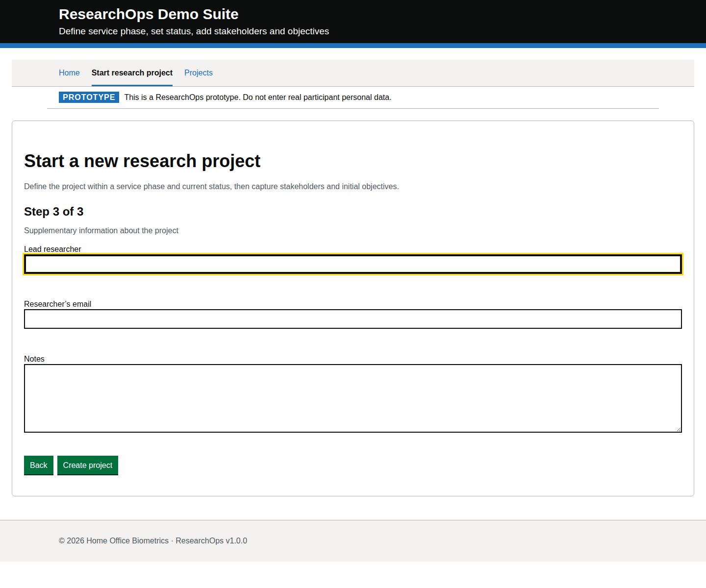Image resolution: width=706 pixels, height=588 pixels.
Task: Click the Step 3 of 3 heading
Action: (54, 212)
